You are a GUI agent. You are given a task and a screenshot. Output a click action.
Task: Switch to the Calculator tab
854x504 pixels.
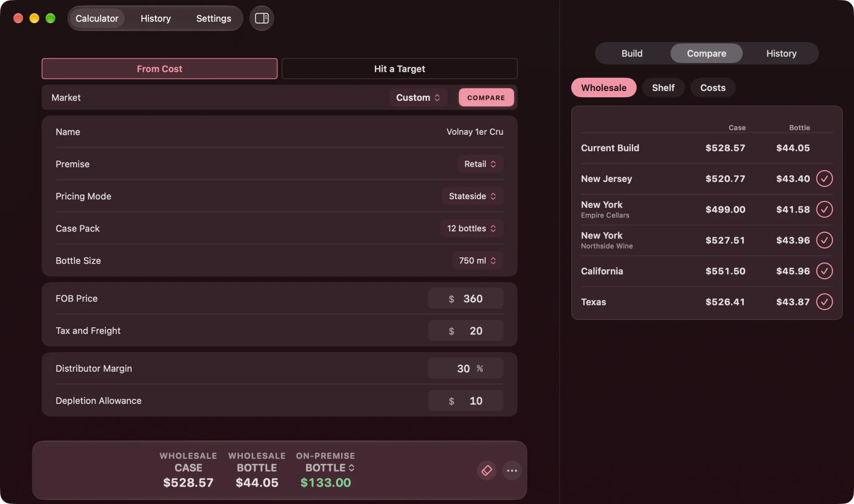pos(97,18)
